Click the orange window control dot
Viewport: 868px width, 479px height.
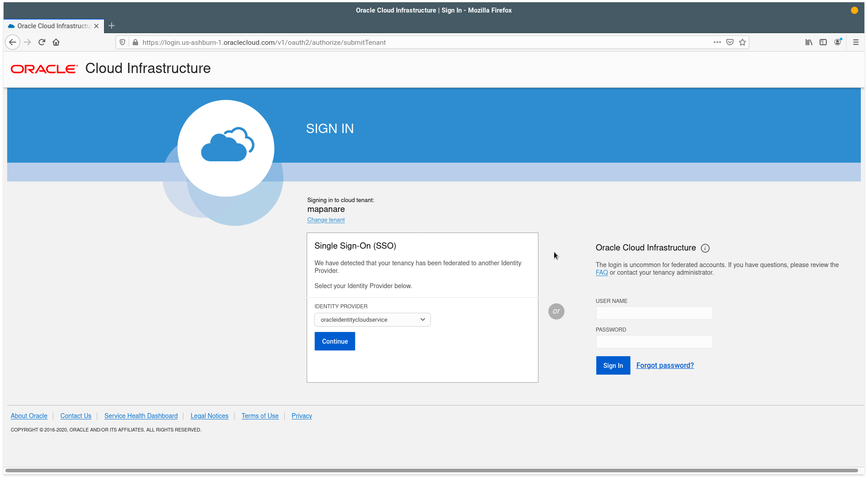click(855, 10)
